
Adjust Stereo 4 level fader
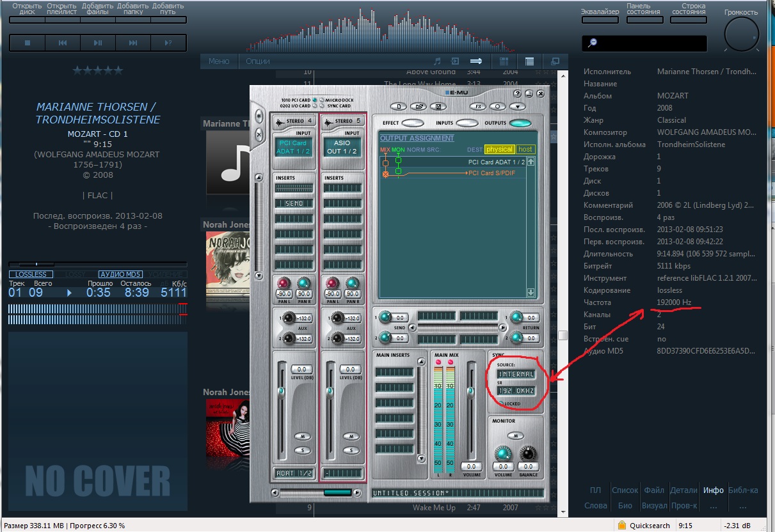pyautogui.click(x=281, y=392)
